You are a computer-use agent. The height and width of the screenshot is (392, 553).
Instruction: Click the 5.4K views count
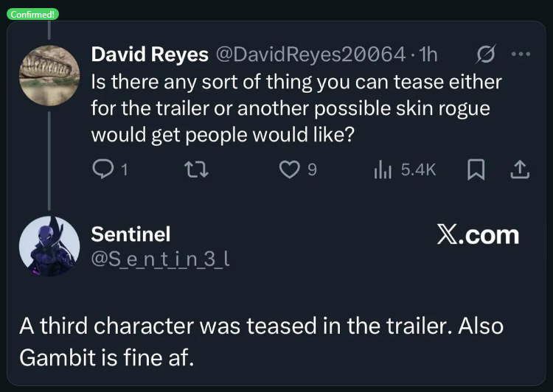[x=418, y=169]
